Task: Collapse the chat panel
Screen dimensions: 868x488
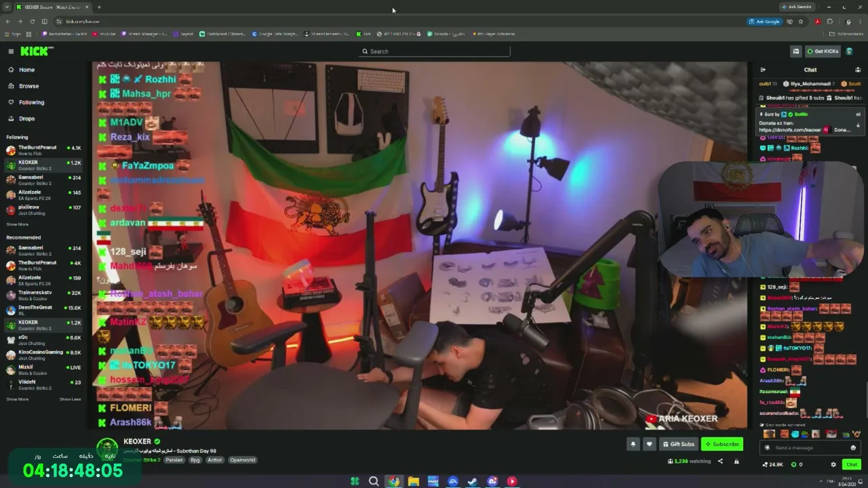Action: pos(763,70)
